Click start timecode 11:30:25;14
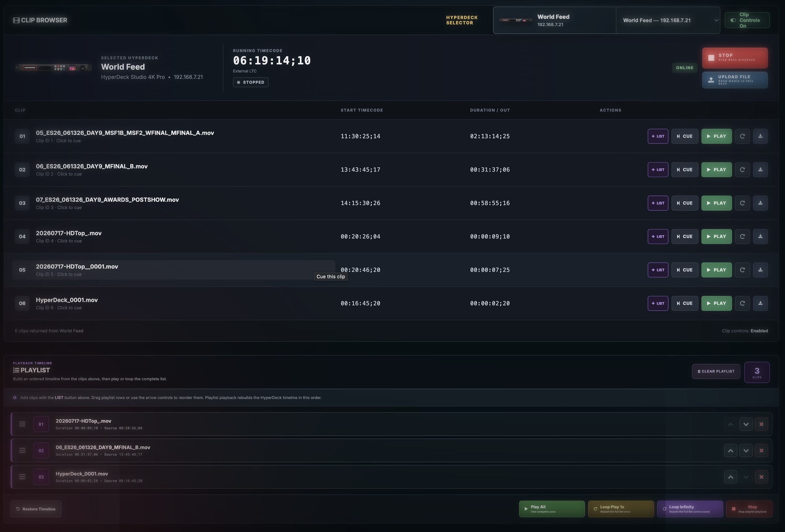The width and height of the screenshot is (785, 532). pyautogui.click(x=360, y=136)
